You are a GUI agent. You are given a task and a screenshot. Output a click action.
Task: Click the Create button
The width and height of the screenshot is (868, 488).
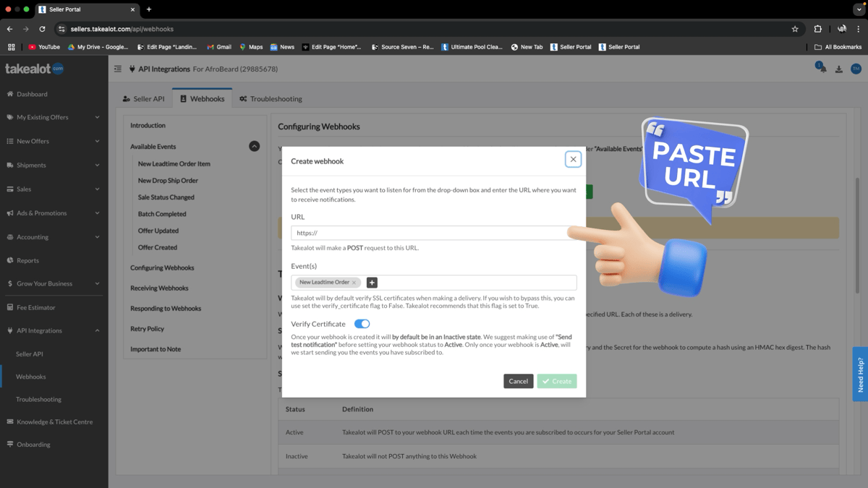557,381
